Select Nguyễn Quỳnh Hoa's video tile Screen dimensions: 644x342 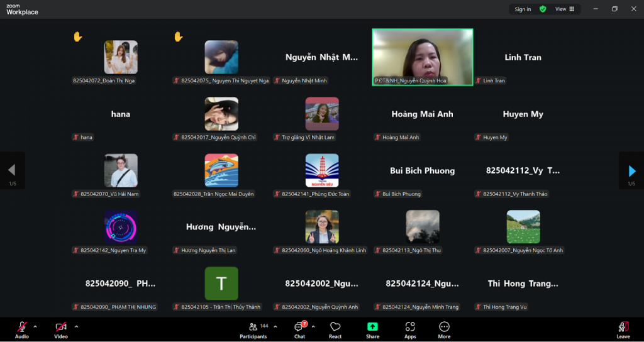pos(422,57)
